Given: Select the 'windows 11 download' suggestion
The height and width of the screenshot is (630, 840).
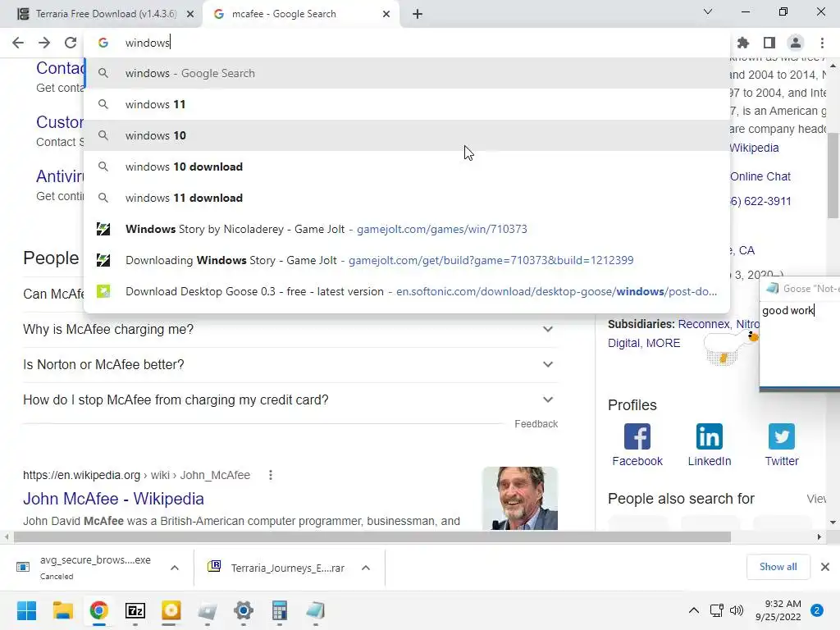Looking at the screenshot, I should [x=407, y=198].
